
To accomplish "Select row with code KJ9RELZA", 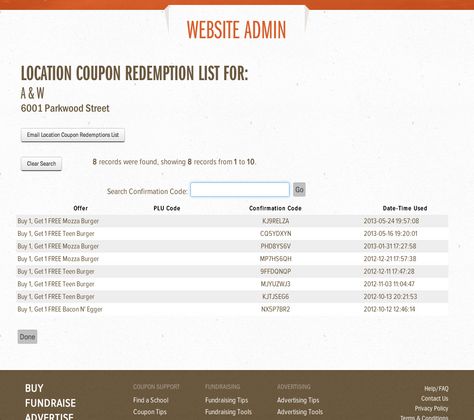I will point(232,221).
